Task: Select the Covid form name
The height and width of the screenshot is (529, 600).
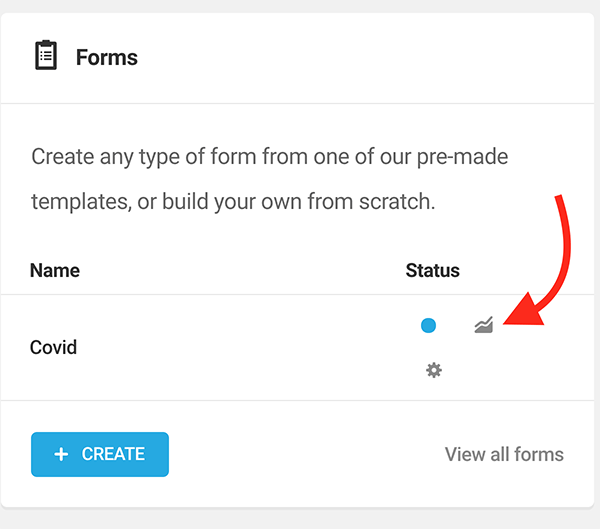Action: [53, 348]
